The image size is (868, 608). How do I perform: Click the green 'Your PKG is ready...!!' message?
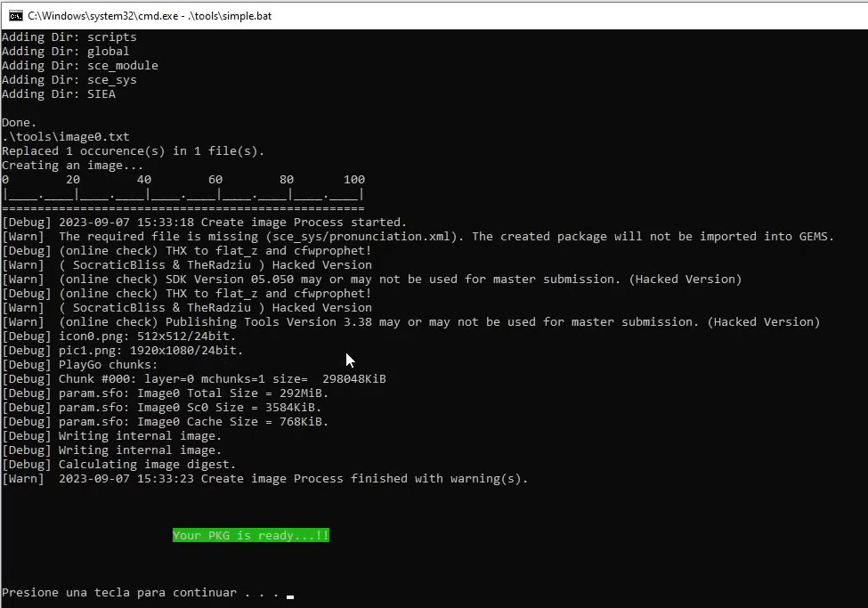click(251, 535)
